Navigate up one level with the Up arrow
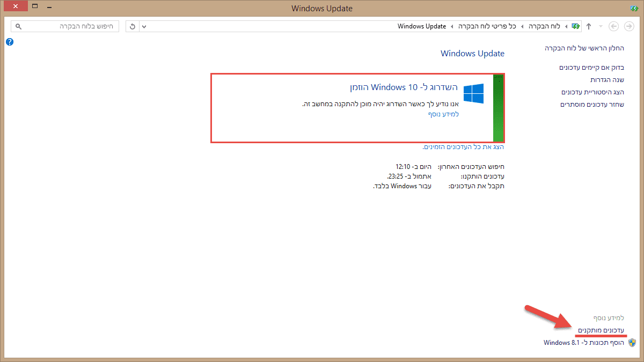 [589, 26]
